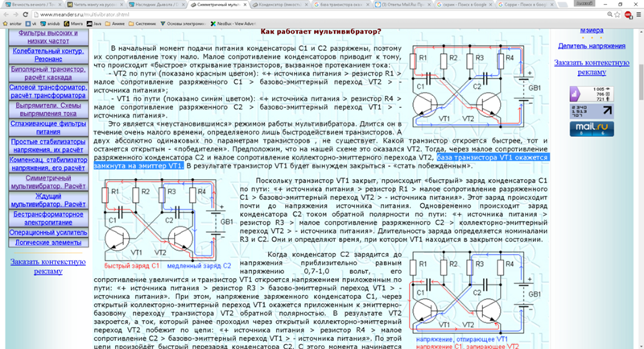Viewport: 644px width, 349px height.
Task: Open Делитель напряжения link
Action: [592, 46]
